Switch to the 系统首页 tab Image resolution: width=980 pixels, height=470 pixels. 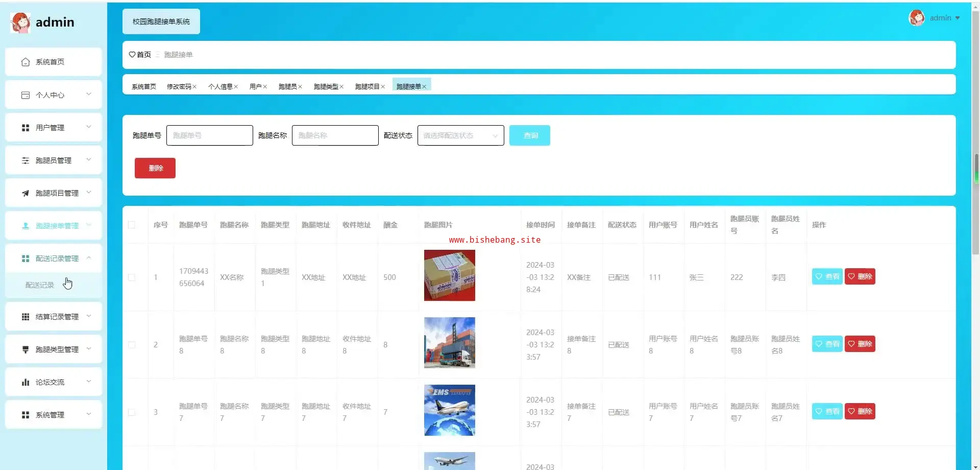[144, 87]
